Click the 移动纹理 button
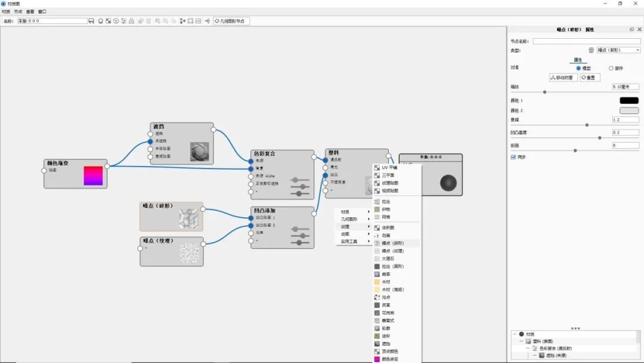The width and height of the screenshot is (644, 363). 564,76
